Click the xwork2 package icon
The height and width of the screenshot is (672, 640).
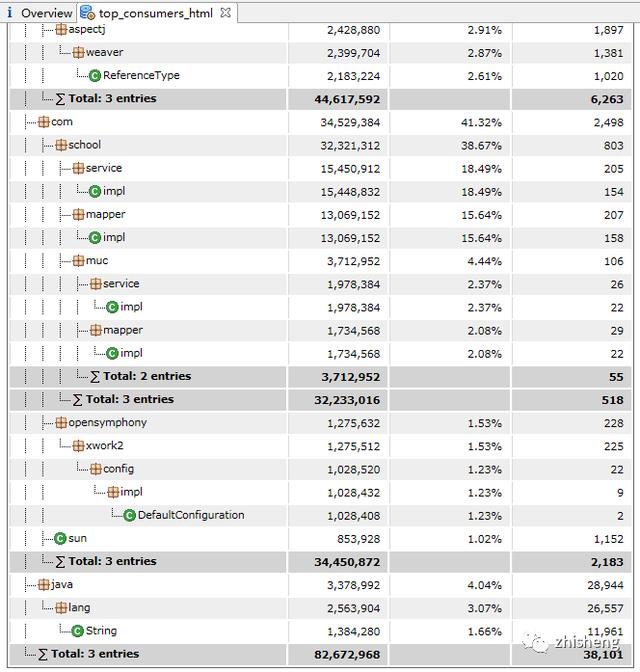[78, 446]
